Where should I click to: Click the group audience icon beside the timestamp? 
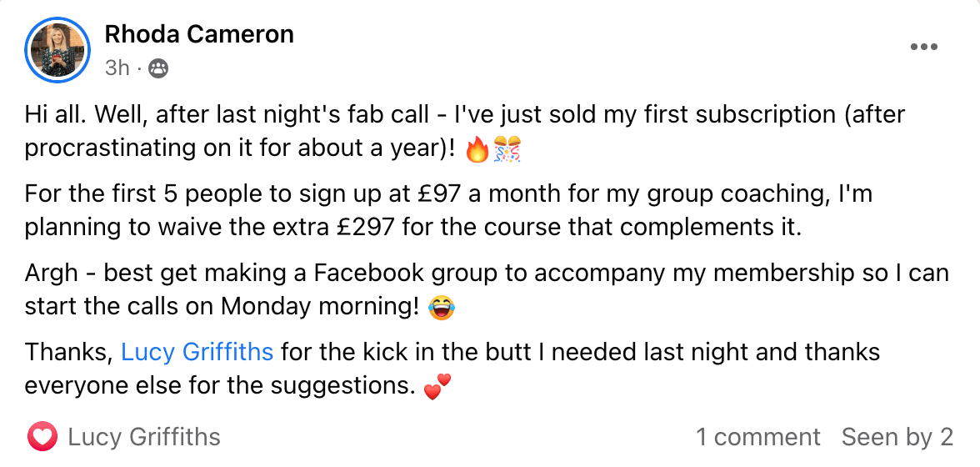point(158,68)
